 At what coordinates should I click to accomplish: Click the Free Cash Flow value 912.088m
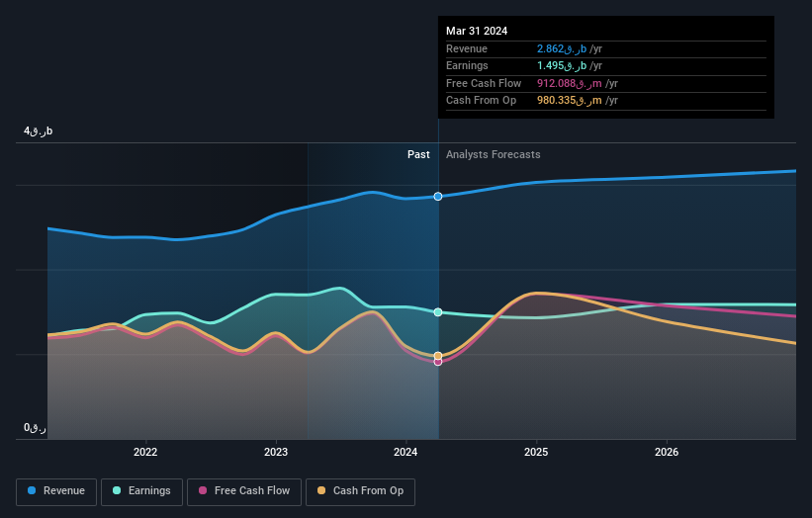(x=569, y=83)
